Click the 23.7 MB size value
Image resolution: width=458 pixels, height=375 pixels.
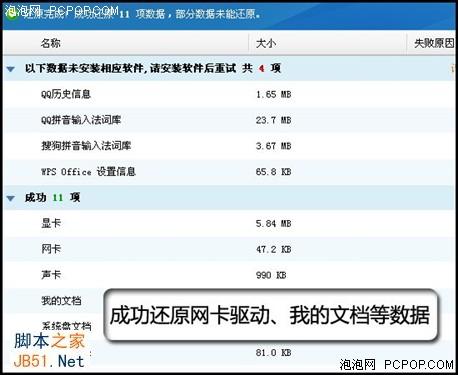tap(274, 120)
